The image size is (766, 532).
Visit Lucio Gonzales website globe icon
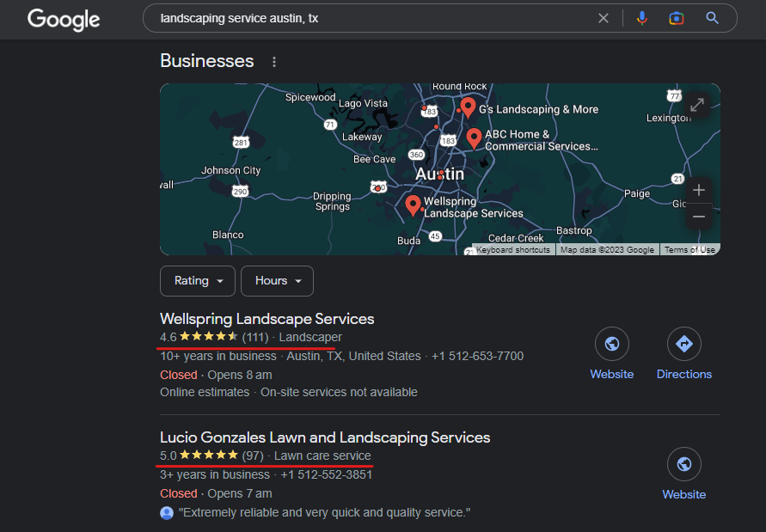click(x=684, y=464)
